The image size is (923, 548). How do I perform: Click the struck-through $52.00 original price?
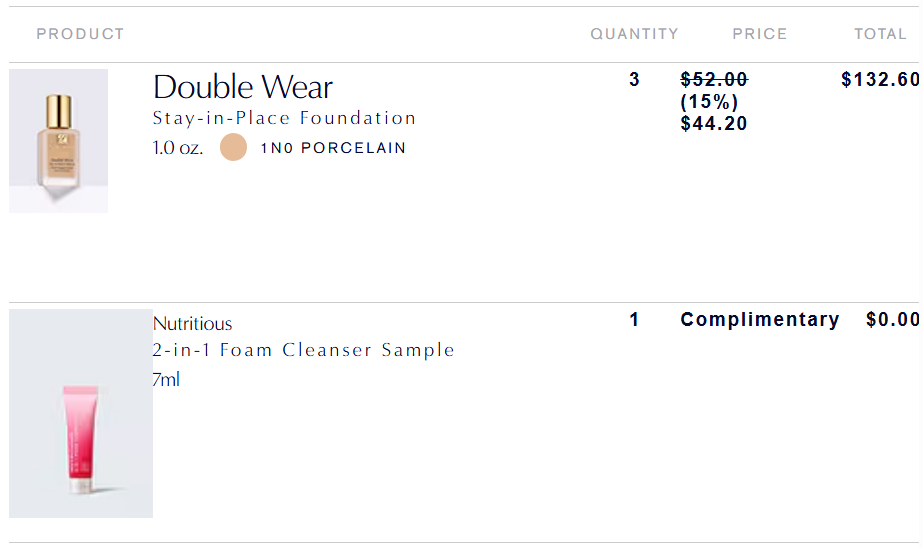(x=714, y=80)
